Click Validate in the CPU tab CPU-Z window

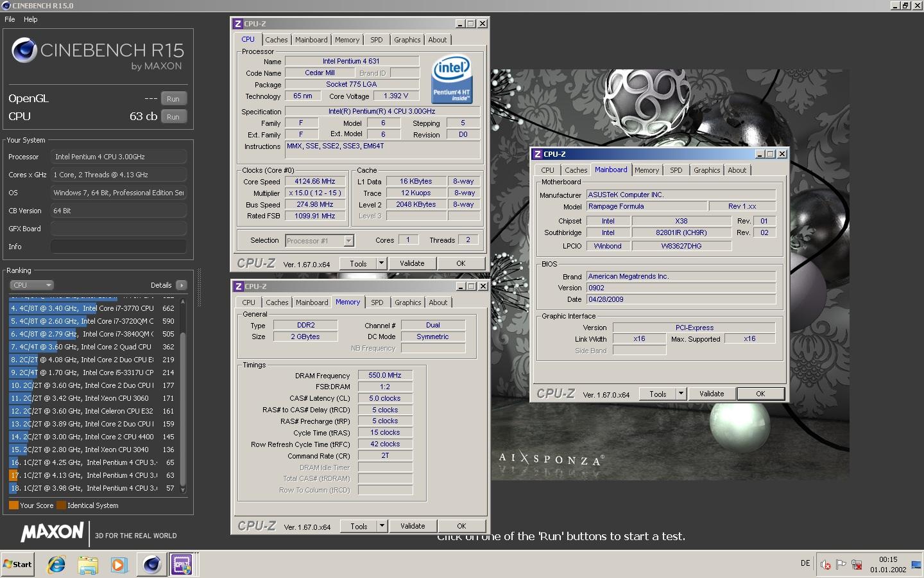[x=412, y=263]
